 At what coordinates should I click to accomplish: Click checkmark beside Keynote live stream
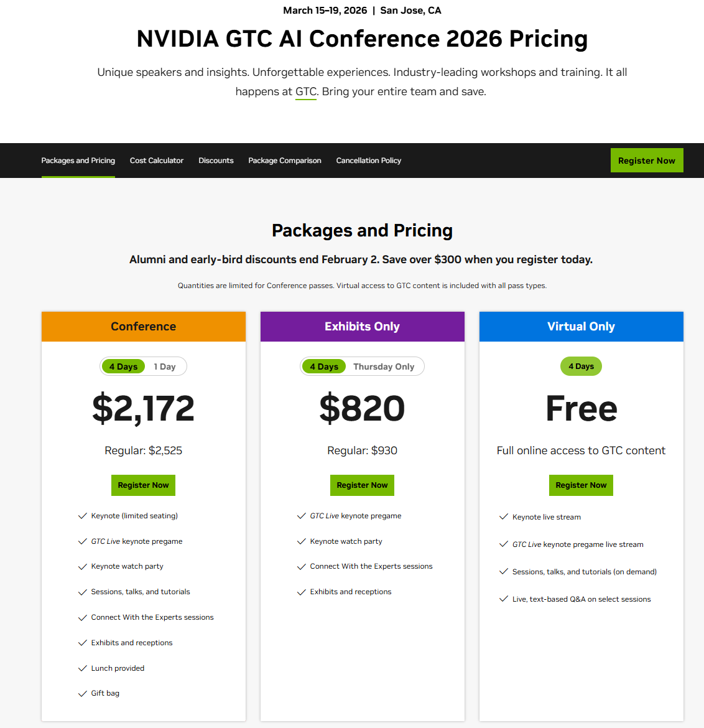(x=504, y=517)
